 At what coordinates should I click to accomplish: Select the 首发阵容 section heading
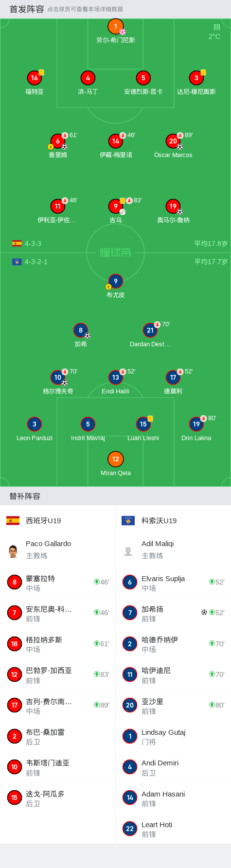tap(27, 9)
